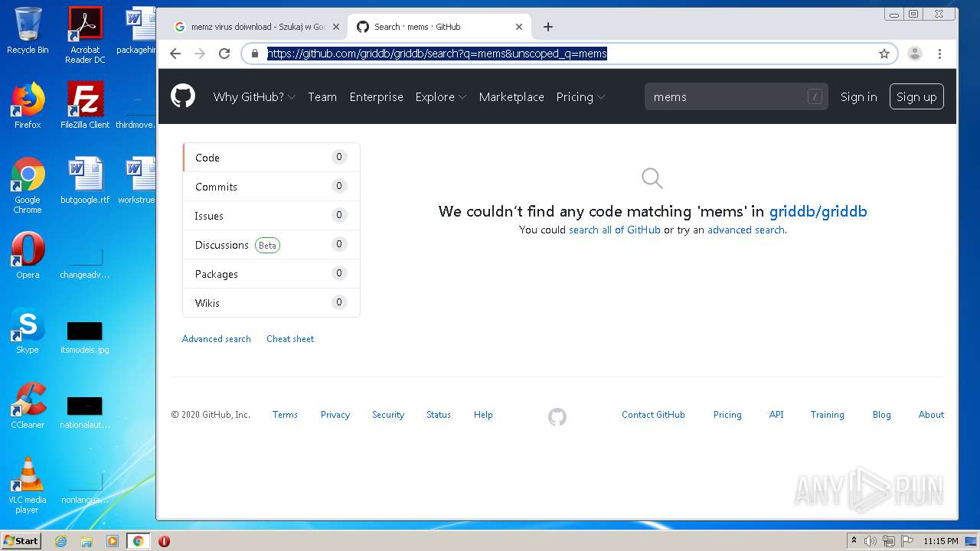Open the footer Terms link
The height and width of the screenshot is (551, 980).
285,415
